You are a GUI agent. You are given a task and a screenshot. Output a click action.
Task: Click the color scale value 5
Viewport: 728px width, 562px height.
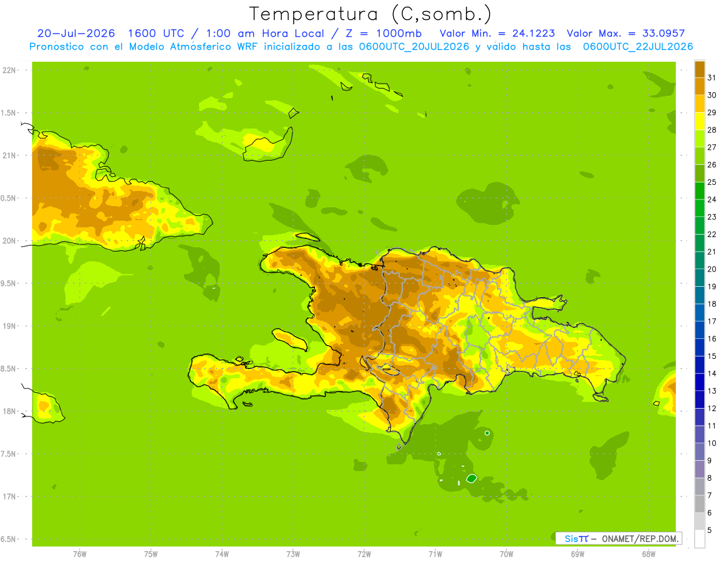(x=710, y=530)
